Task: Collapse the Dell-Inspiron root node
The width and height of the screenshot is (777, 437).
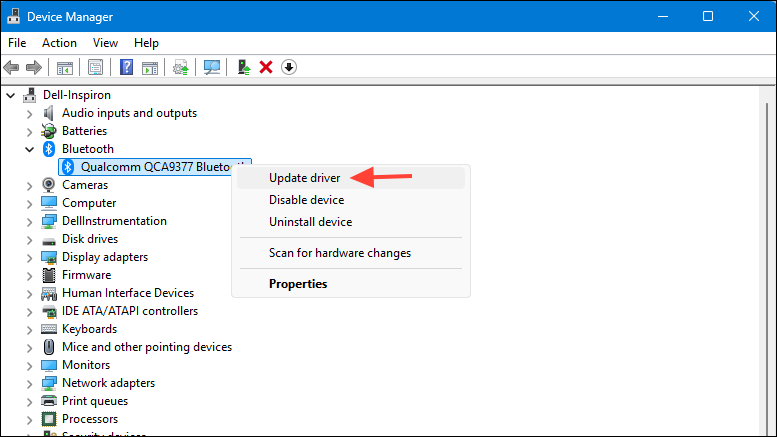Action: [10, 95]
